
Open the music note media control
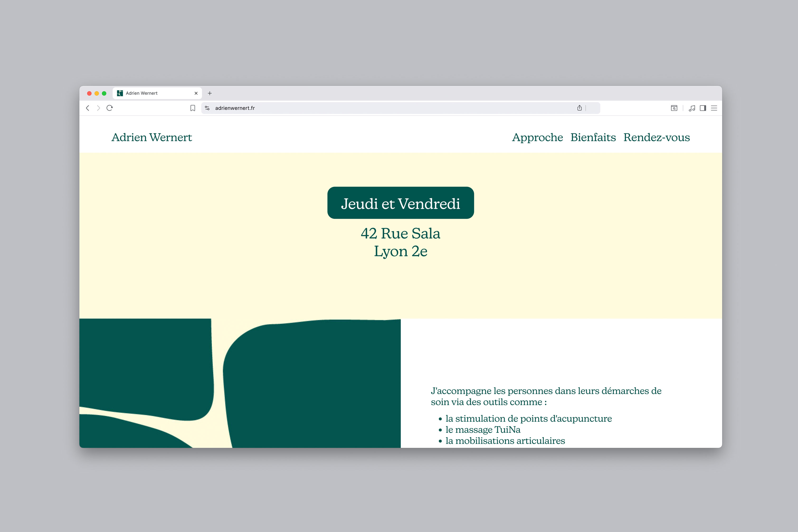click(x=692, y=108)
